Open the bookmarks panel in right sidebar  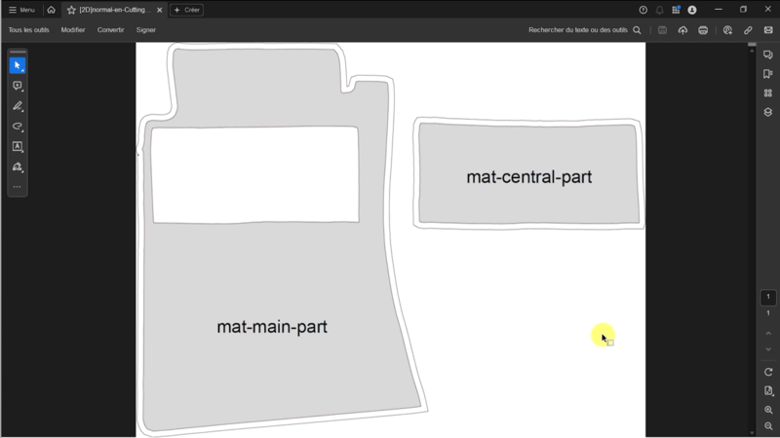coord(768,74)
